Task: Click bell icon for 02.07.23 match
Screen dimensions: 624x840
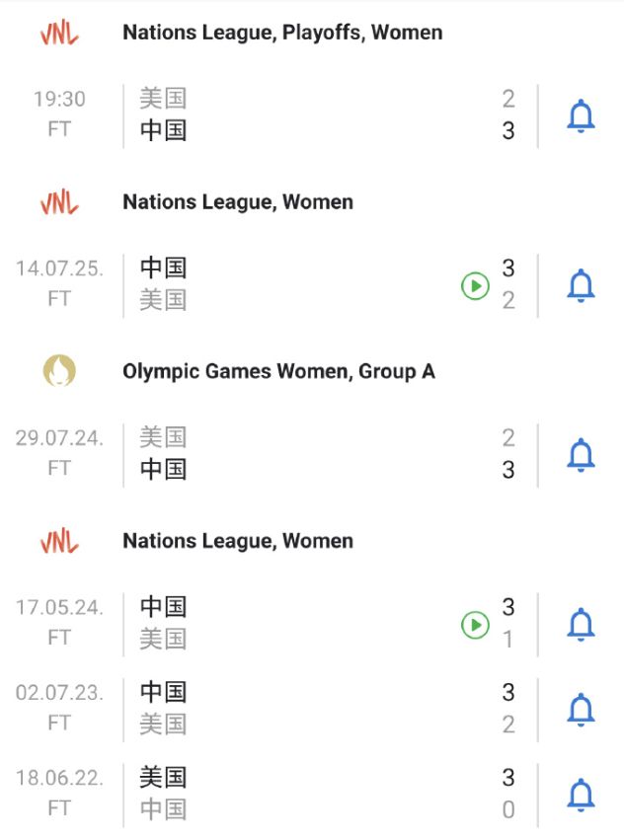Action: click(581, 710)
